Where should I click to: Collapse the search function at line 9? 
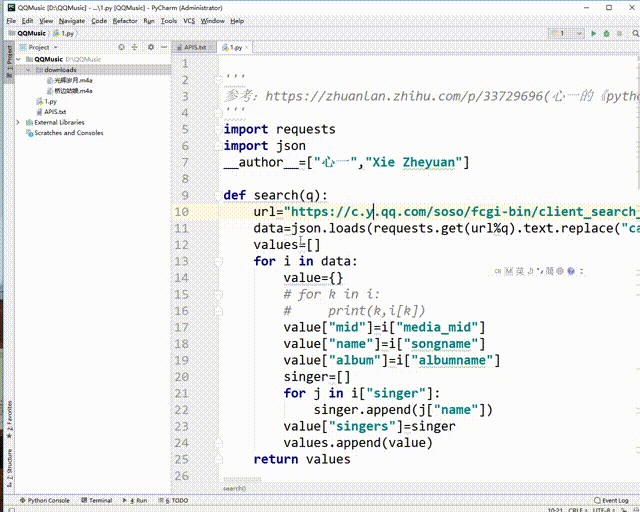coord(218,195)
